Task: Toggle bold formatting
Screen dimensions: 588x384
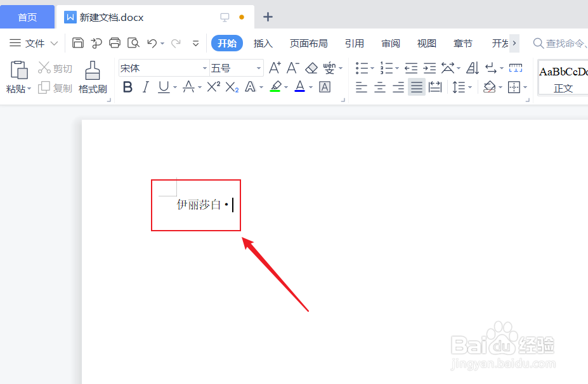Action: (x=127, y=87)
